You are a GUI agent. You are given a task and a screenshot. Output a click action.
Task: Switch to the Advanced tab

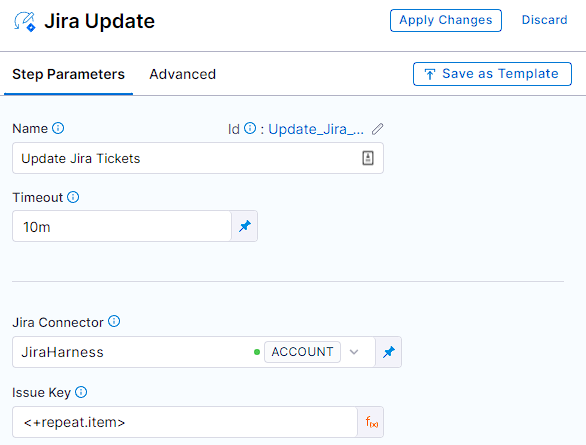click(x=182, y=74)
